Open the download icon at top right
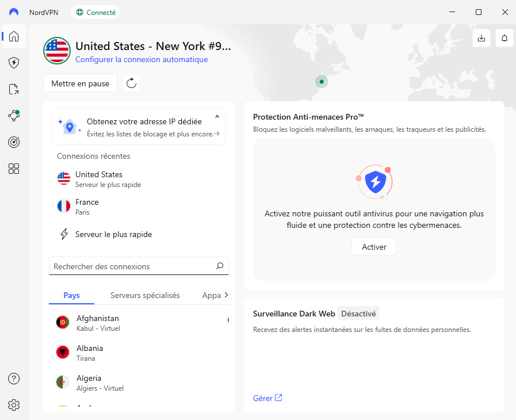The image size is (516, 420). point(481,39)
